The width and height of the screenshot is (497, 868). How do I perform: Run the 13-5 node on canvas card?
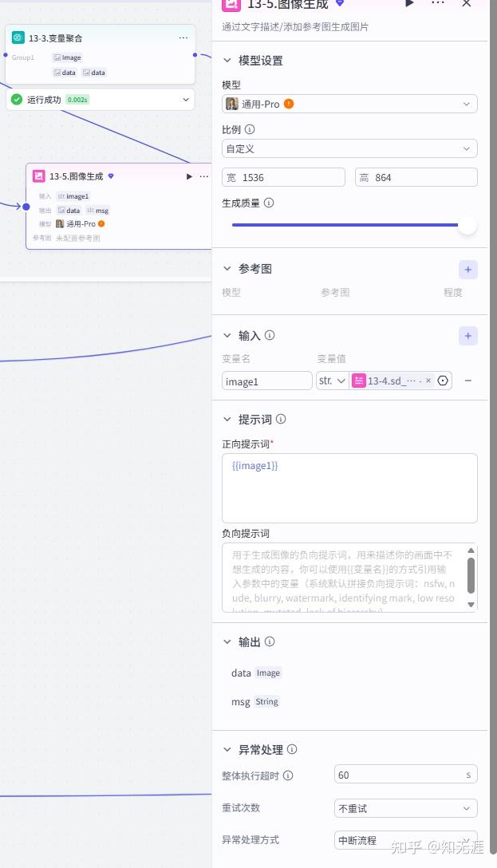(189, 176)
